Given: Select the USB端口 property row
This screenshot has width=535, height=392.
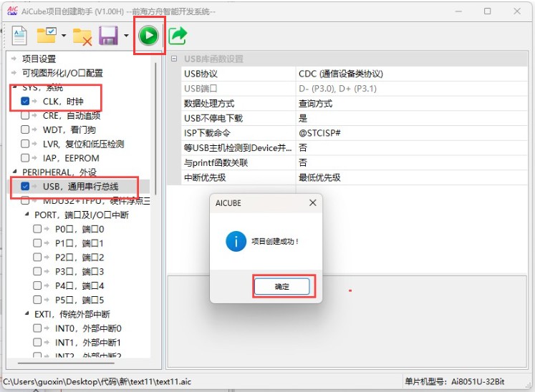Looking at the screenshot, I should tap(355, 89).
